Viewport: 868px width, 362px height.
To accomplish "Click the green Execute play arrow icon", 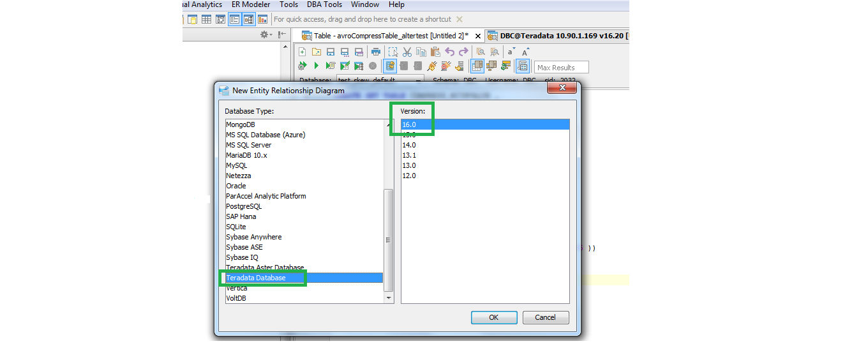I will [x=317, y=66].
